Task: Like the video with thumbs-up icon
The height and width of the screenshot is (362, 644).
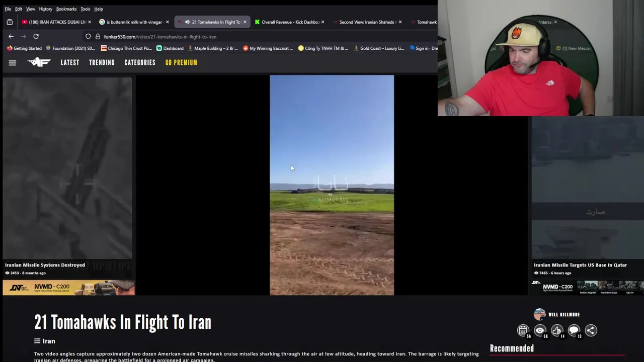Action: [x=557, y=330]
